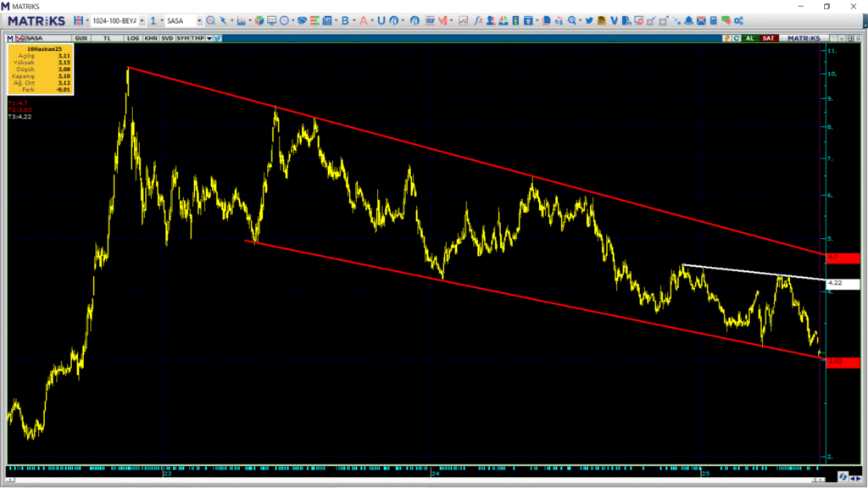This screenshot has width=868, height=488.
Task: Click the GUN period tab
Action: [81, 38]
